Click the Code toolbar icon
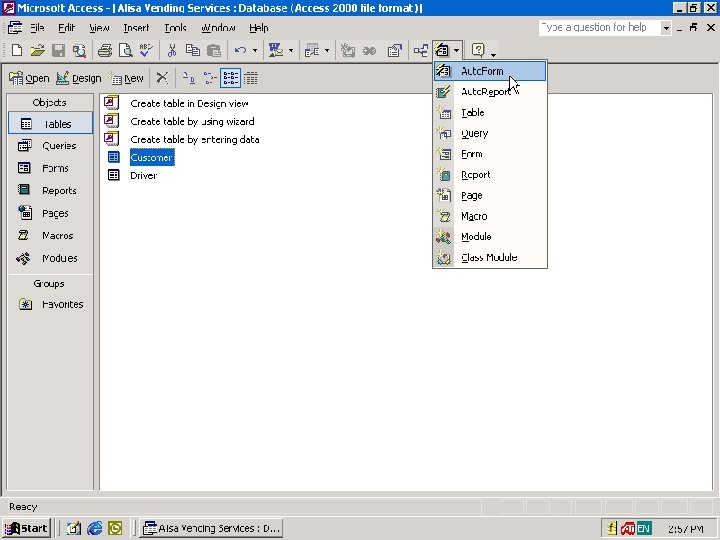 coord(348,51)
